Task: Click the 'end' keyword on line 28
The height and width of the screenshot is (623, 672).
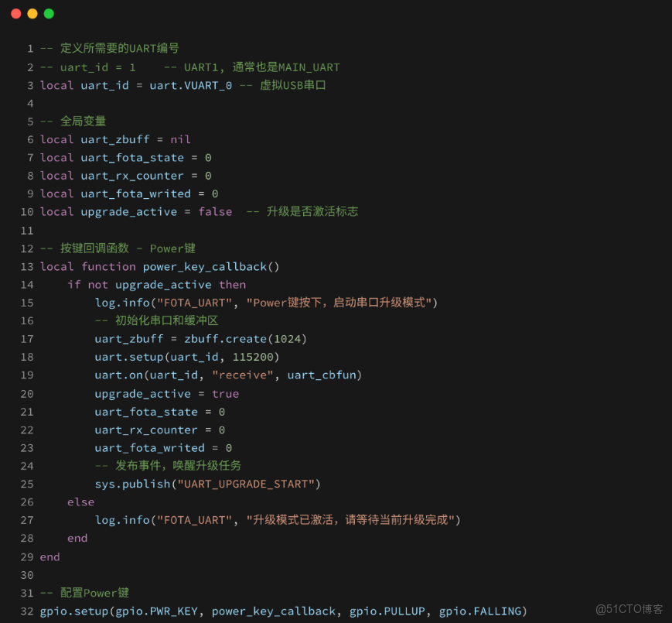Action: pyautogui.click(x=77, y=538)
